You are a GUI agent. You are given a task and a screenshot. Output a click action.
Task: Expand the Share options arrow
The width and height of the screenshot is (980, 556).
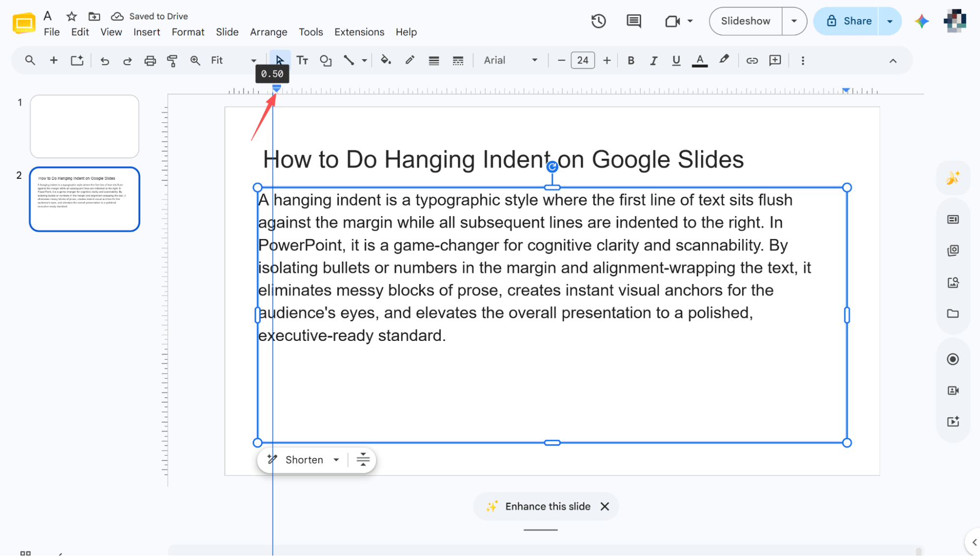(x=890, y=21)
